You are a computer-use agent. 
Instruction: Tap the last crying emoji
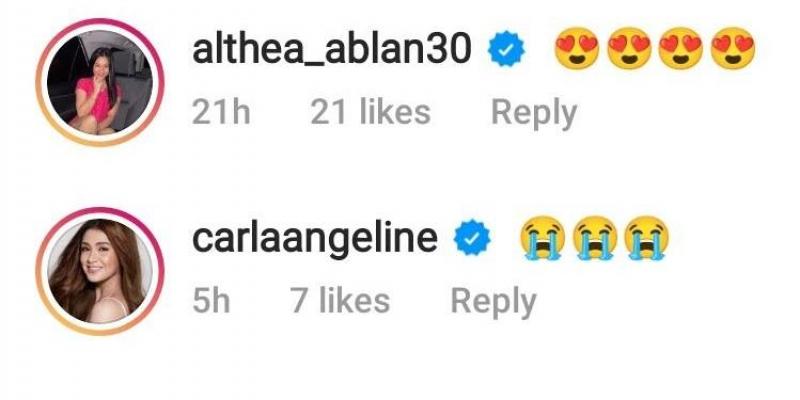pos(645,237)
